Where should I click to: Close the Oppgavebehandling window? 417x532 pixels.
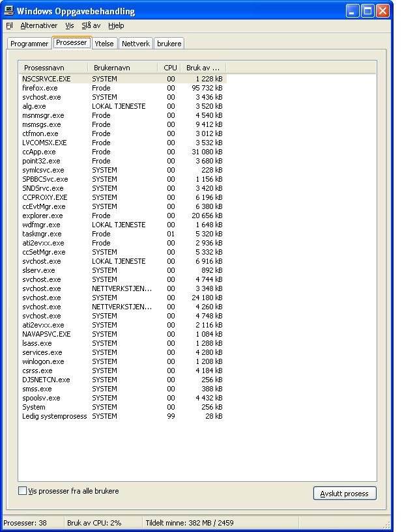click(x=382, y=11)
